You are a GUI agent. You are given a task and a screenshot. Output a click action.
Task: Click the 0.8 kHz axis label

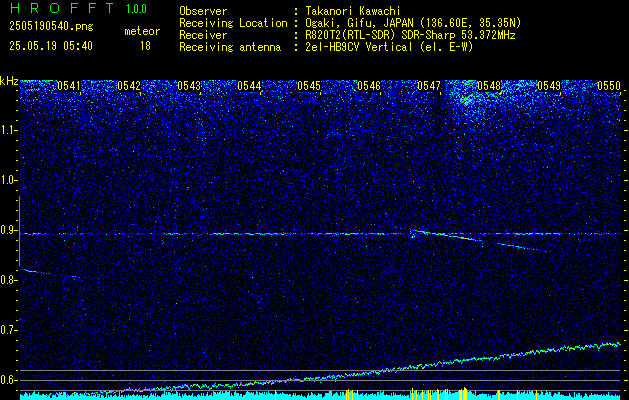(8, 280)
